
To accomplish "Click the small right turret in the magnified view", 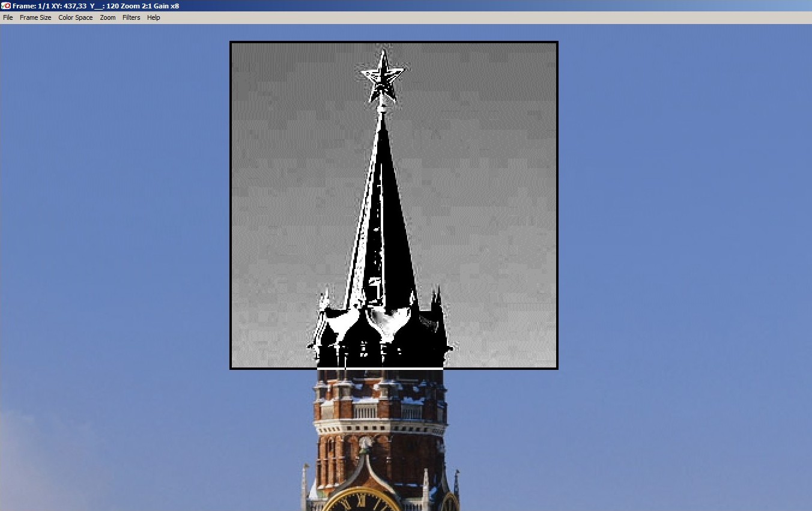I will coord(437,298).
